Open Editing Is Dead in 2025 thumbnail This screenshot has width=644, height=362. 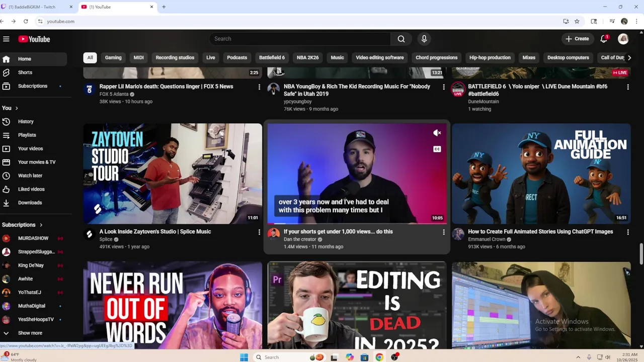click(x=357, y=305)
